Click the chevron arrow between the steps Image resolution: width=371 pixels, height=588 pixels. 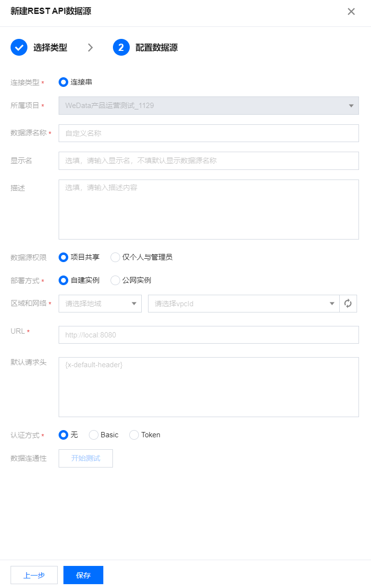coord(90,48)
